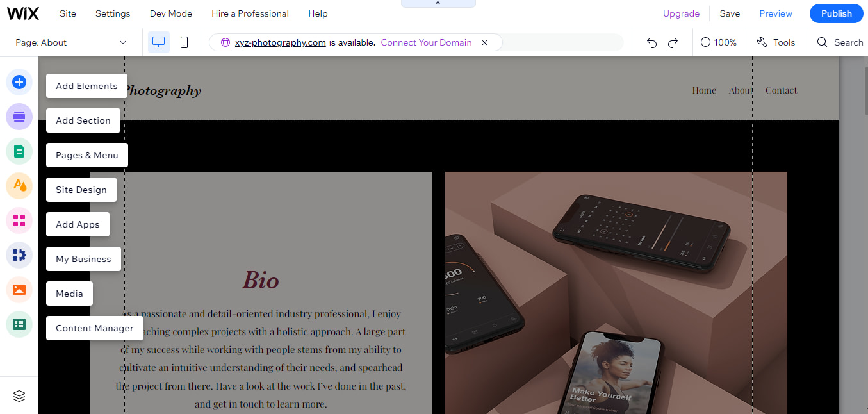This screenshot has width=868, height=414.
Task: Undo the last editor change
Action: (x=651, y=42)
